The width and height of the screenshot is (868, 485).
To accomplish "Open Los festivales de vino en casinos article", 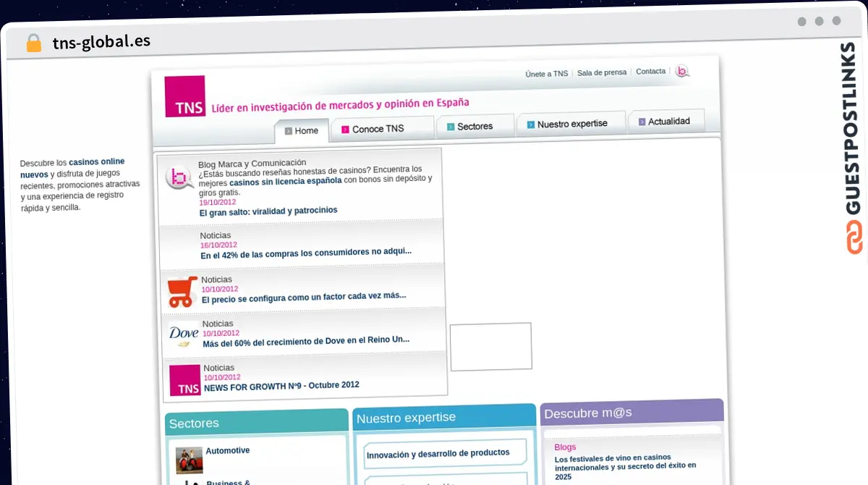I will coord(626,467).
